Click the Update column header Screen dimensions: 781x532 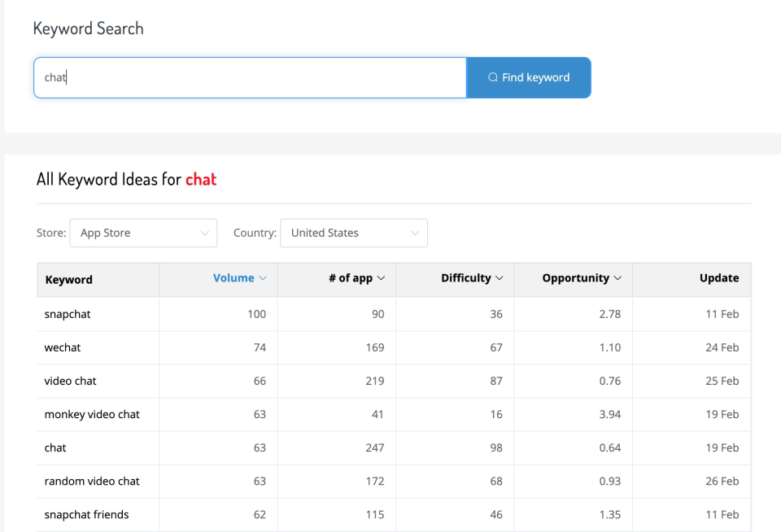click(x=718, y=278)
